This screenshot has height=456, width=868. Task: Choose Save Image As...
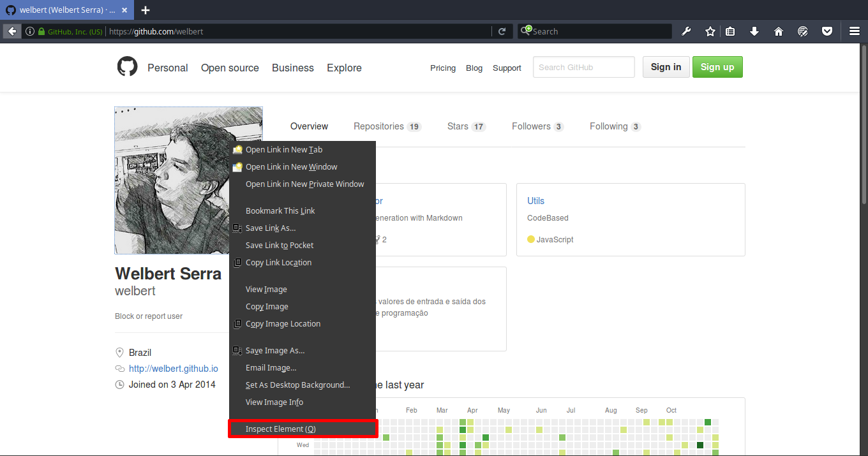tap(303, 351)
